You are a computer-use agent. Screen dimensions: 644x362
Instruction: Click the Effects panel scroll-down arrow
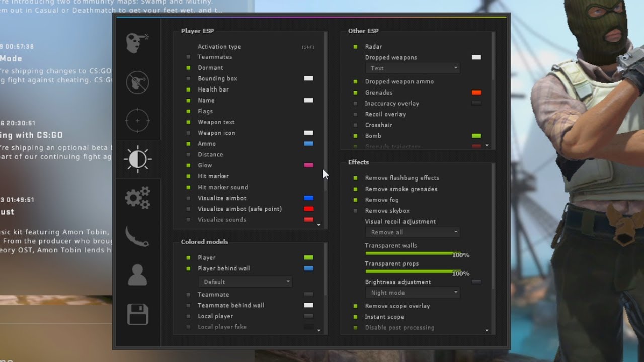pos(487,330)
